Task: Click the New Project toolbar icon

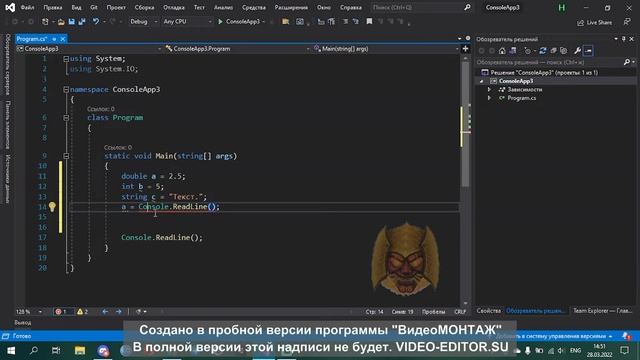Action: pyautogui.click(x=45, y=22)
